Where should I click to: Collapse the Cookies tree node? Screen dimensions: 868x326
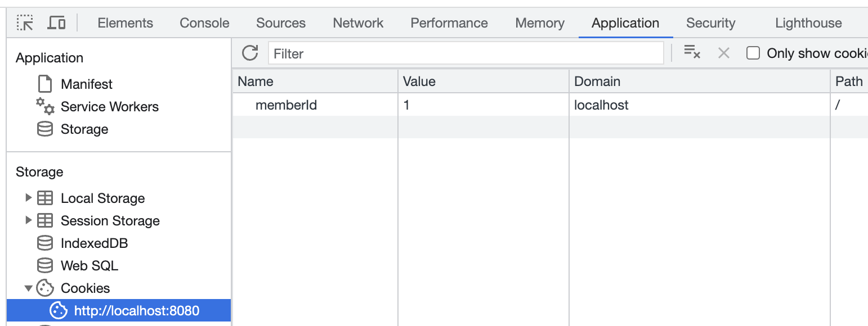(x=28, y=288)
